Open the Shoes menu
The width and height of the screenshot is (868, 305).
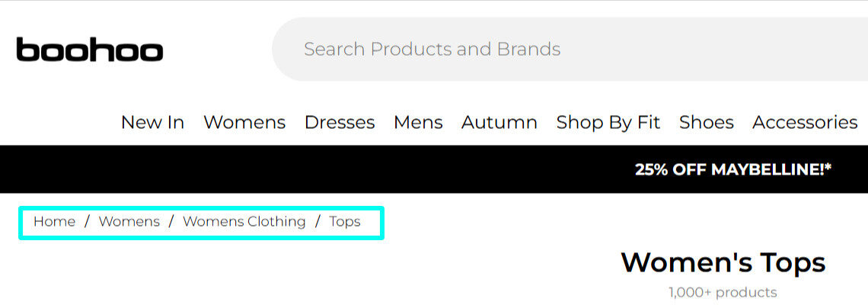707,122
